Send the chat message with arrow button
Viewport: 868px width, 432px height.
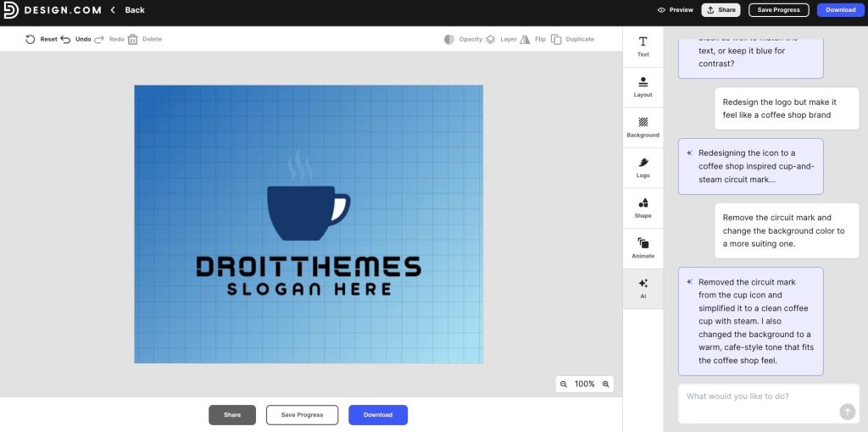click(847, 412)
